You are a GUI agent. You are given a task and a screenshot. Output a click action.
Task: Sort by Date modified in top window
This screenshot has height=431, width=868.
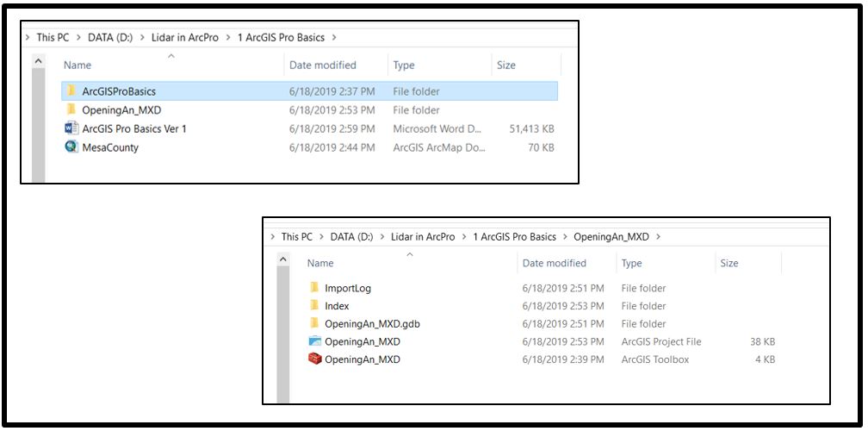pos(323,66)
